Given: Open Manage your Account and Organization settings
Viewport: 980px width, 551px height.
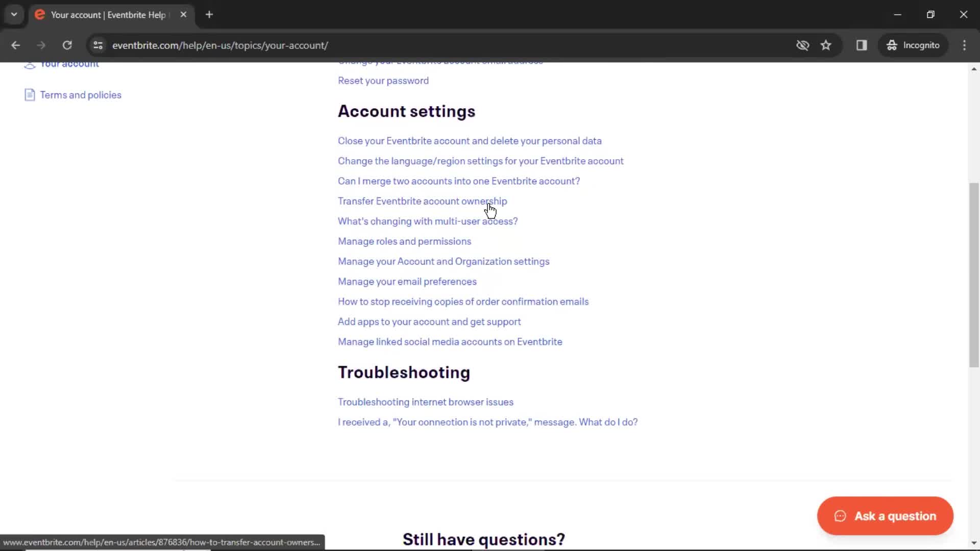Looking at the screenshot, I should (x=444, y=261).
